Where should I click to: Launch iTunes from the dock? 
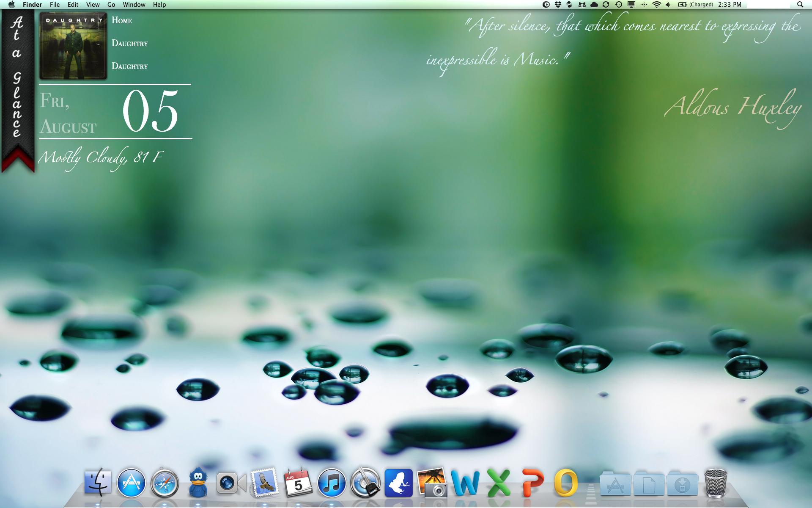(332, 483)
